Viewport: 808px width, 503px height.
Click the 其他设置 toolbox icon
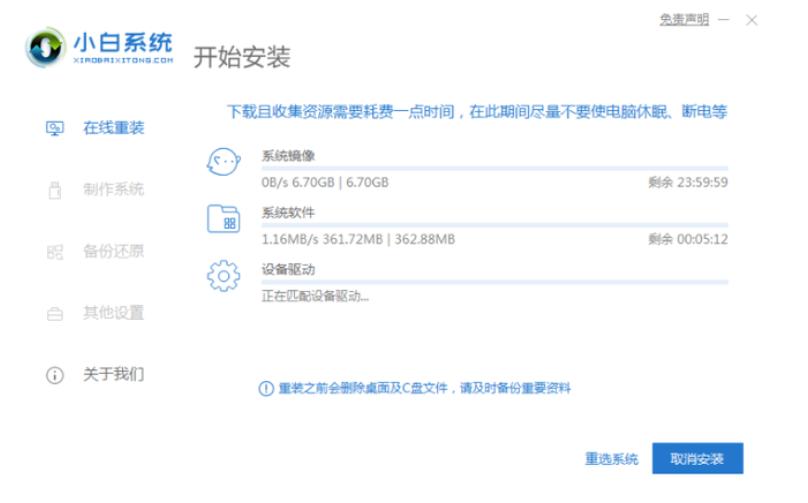pos(56,314)
